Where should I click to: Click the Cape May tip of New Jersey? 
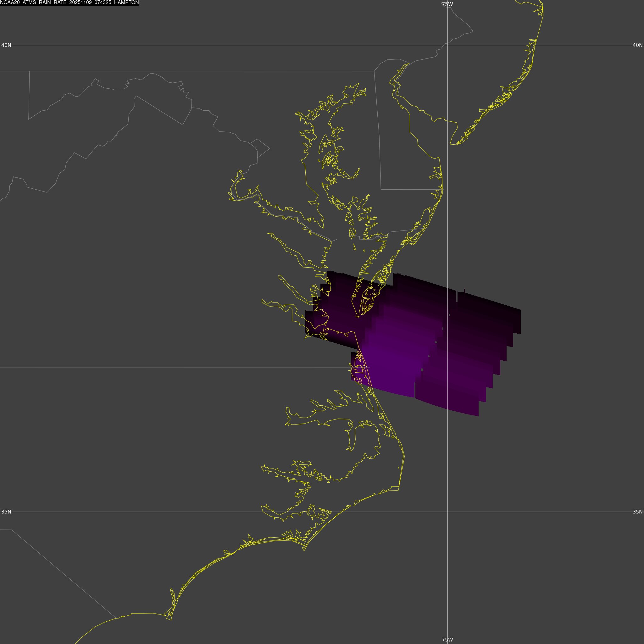(x=451, y=144)
